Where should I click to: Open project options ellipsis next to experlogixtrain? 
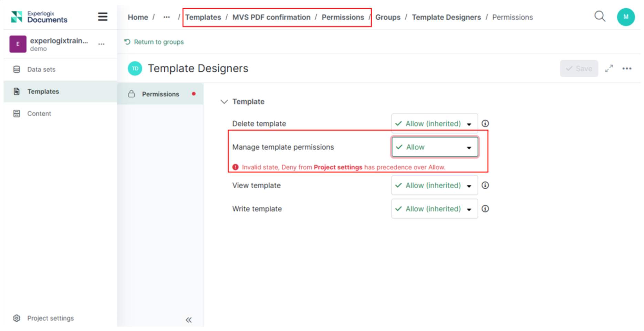click(101, 44)
